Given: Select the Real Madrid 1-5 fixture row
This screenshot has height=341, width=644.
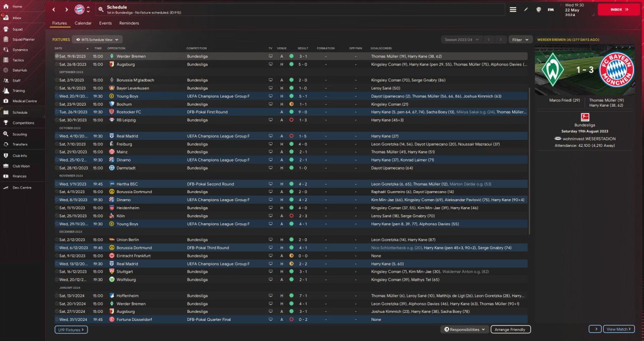Looking at the screenshot, I should pos(291,136).
